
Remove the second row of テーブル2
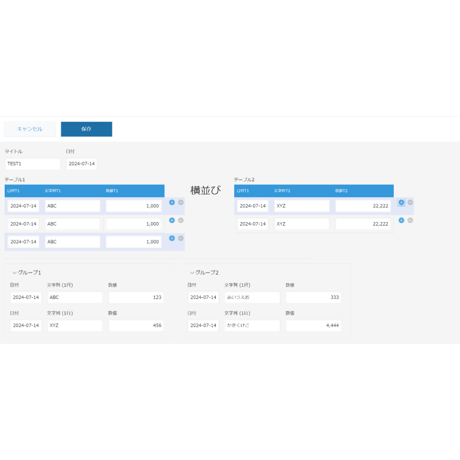410,220
